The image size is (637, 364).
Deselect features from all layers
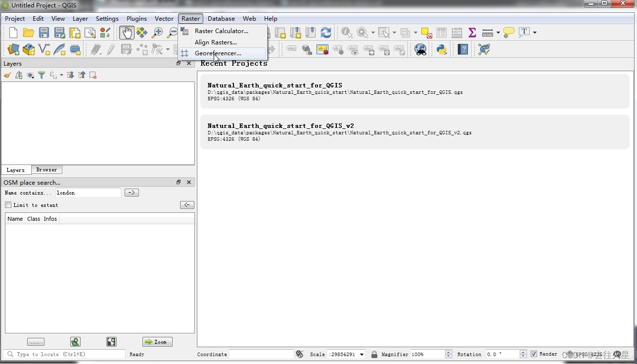point(426,33)
